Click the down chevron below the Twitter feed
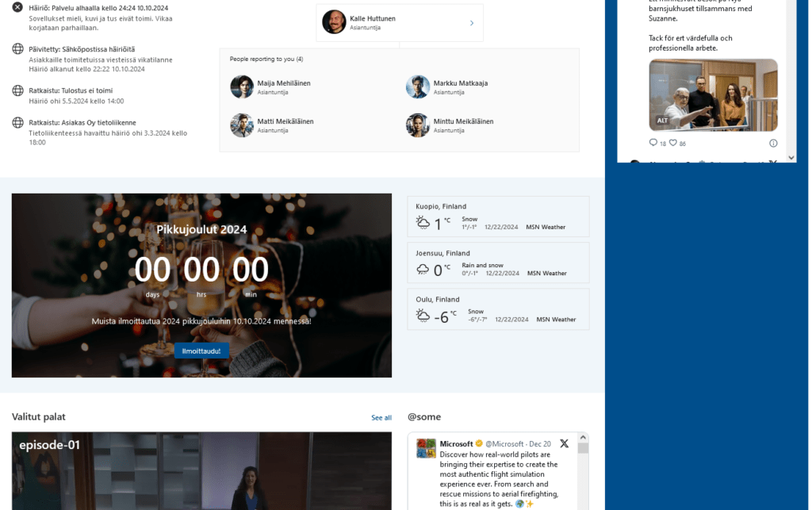Screen dimensions: 812x510 click(790, 156)
